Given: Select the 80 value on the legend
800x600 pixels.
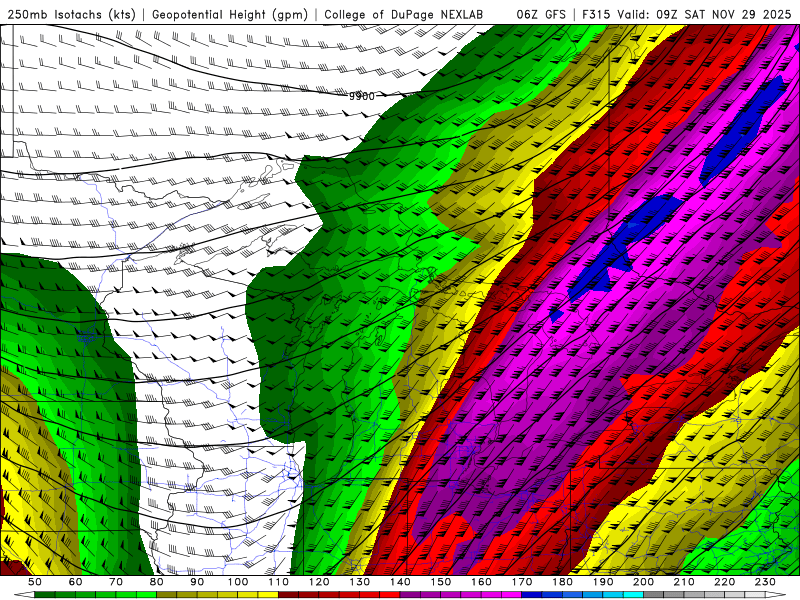Looking at the screenshot, I should 157,582.
